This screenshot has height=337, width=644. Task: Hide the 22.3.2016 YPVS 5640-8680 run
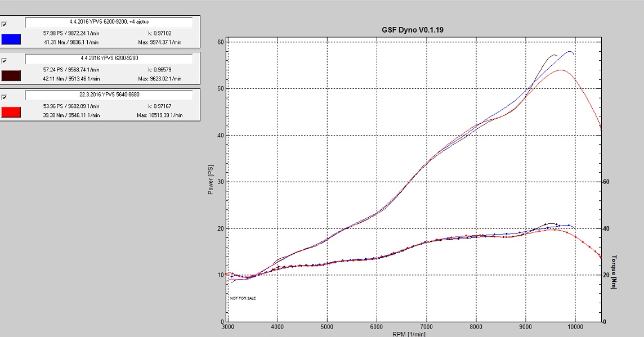tap(5, 96)
